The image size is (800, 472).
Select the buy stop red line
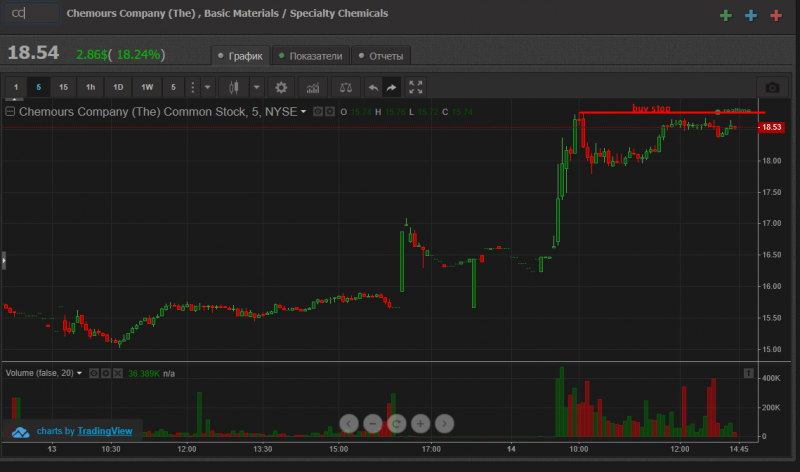pos(672,112)
